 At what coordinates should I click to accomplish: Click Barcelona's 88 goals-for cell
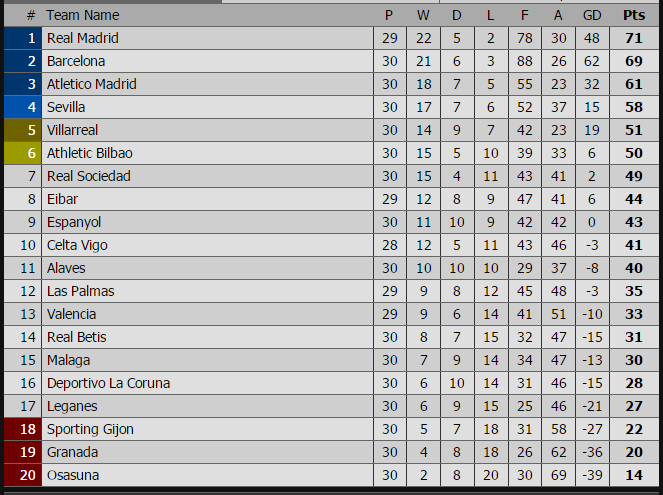click(x=525, y=61)
